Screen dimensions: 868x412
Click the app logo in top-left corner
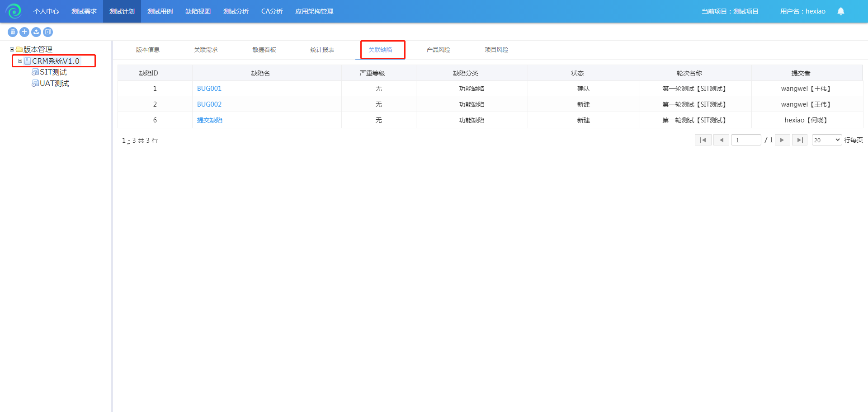point(14,11)
